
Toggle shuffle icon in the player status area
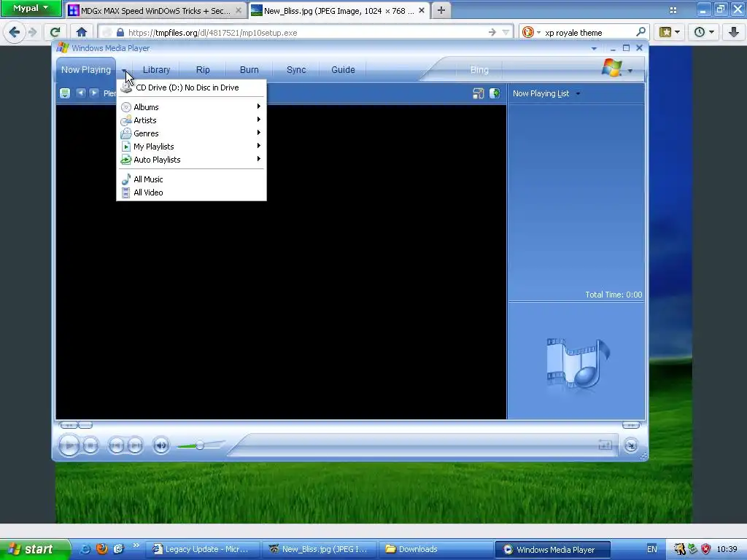(x=605, y=446)
